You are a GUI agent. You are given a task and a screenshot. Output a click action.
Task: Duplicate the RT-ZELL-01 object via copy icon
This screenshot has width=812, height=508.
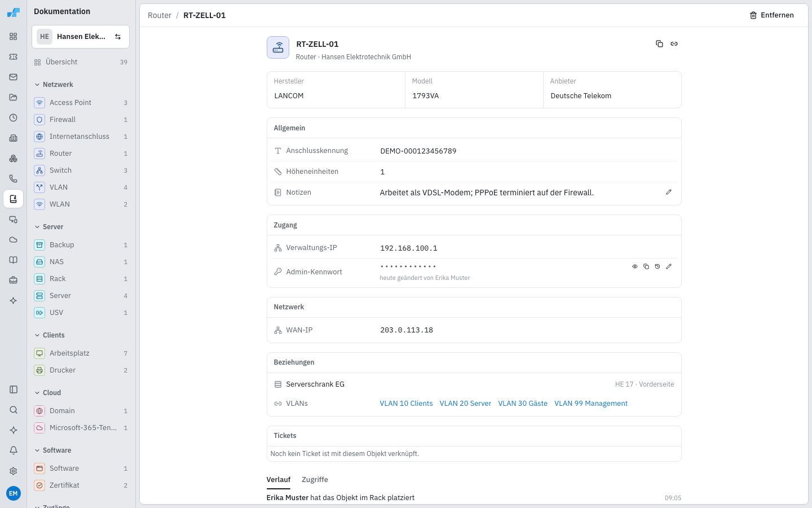(x=659, y=44)
